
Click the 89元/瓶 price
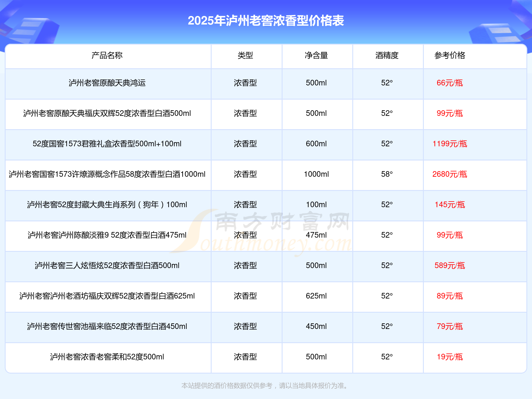click(450, 296)
